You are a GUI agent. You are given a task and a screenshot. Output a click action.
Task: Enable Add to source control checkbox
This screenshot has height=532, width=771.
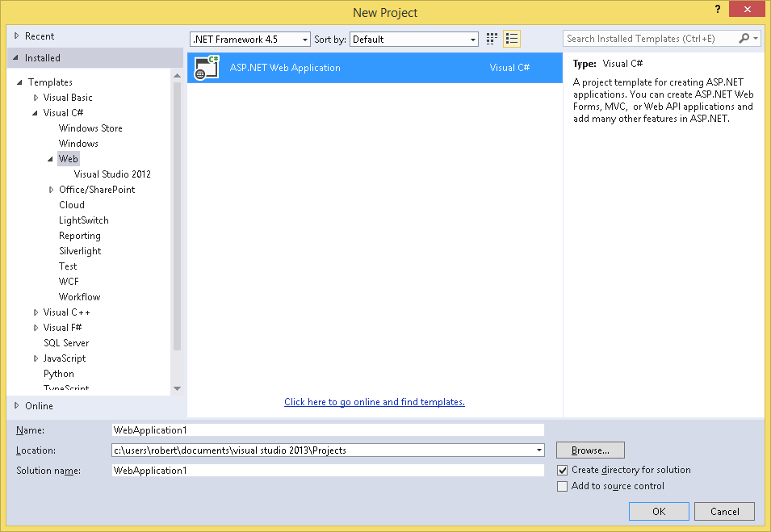coord(562,486)
